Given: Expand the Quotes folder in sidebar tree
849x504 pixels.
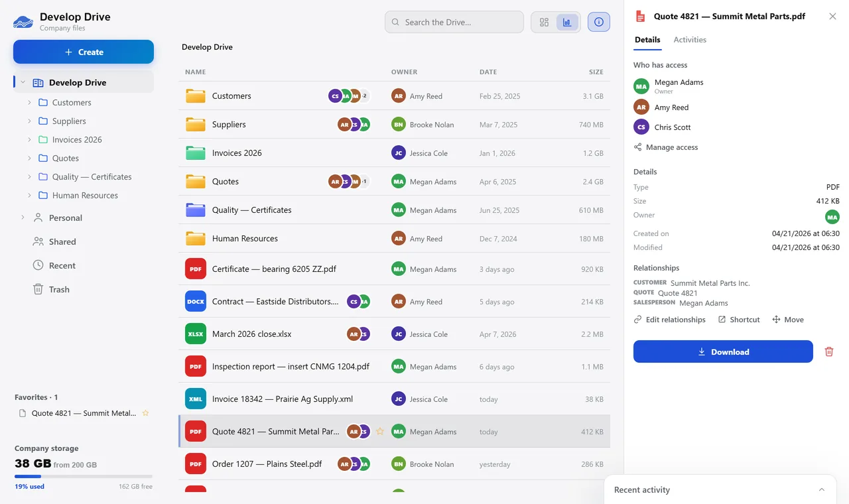Looking at the screenshot, I should 29,158.
